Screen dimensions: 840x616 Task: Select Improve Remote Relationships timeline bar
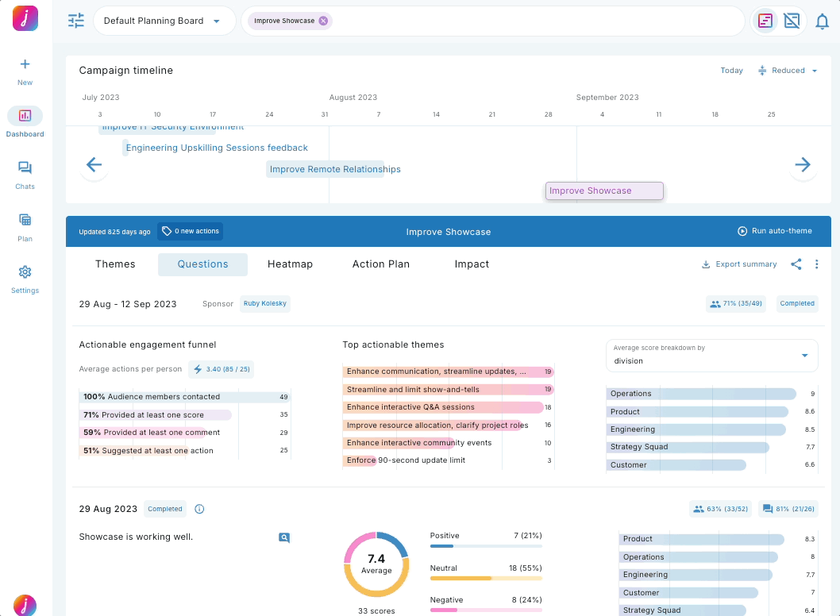tap(326, 169)
